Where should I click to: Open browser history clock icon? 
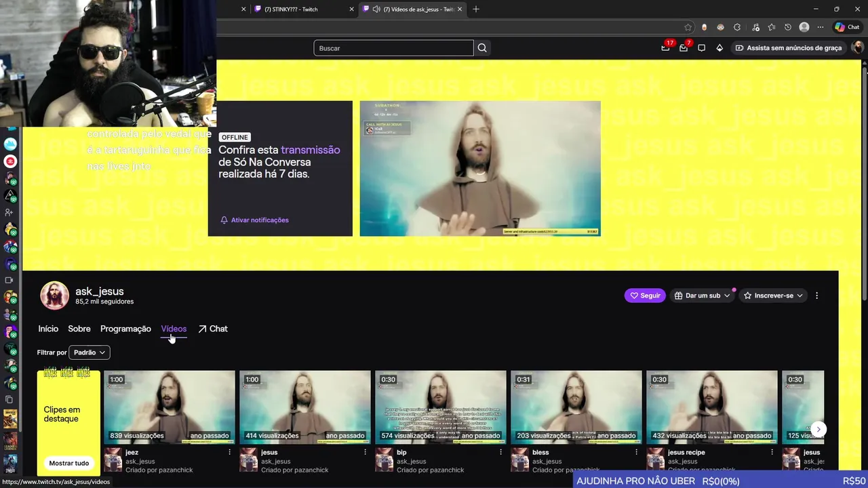click(788, 27)
